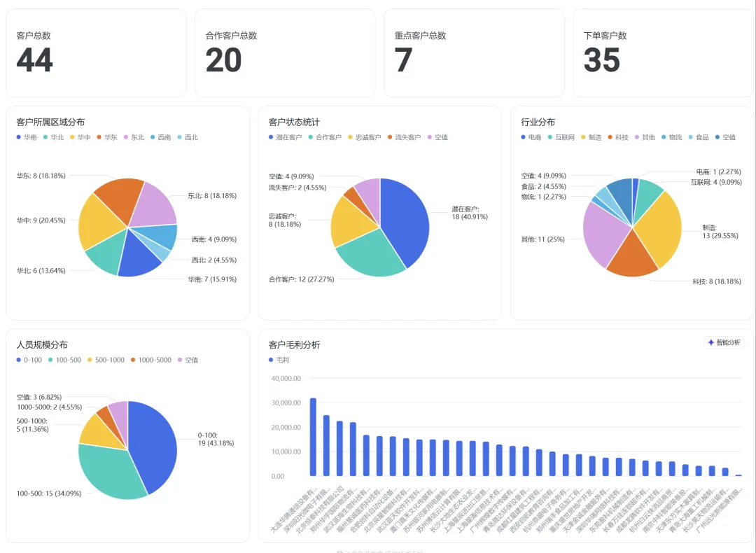The height and width of the screenshot is (553, 756).
Task: Click the label 互联网: 4 (9.09%)
Action: coord(716,182)
